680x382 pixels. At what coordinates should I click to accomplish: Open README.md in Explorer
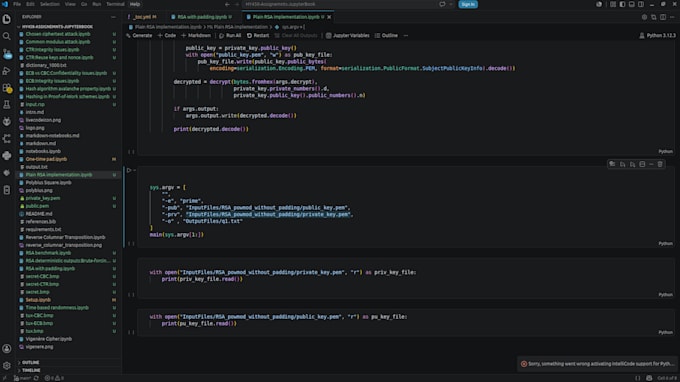[39, 214]
